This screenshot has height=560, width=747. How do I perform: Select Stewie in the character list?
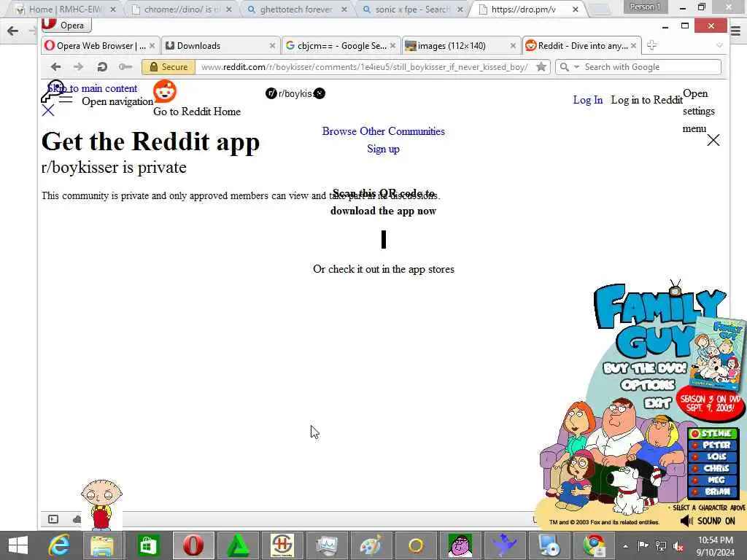713,433
